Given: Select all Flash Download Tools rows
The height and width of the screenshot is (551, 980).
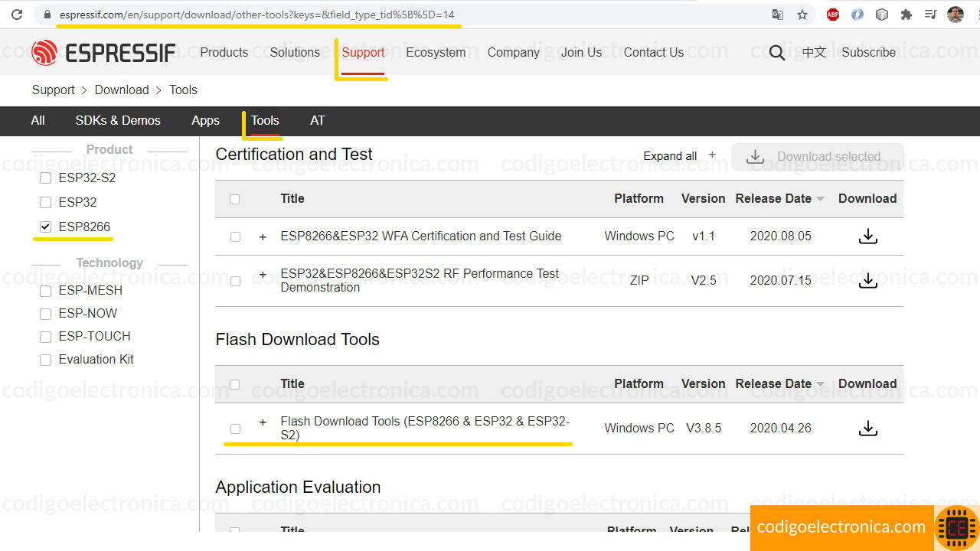Looking at the screenshot, I should (235, 384).
